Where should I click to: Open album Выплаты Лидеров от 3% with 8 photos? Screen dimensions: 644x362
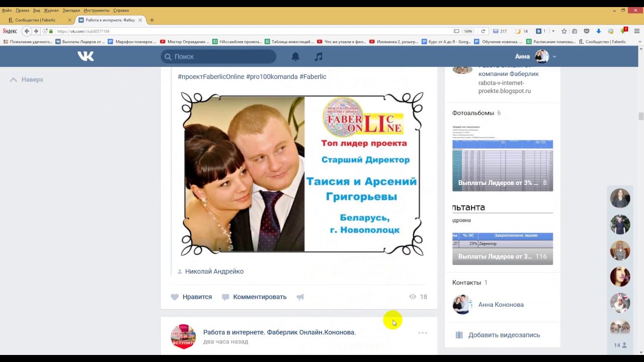503,157
